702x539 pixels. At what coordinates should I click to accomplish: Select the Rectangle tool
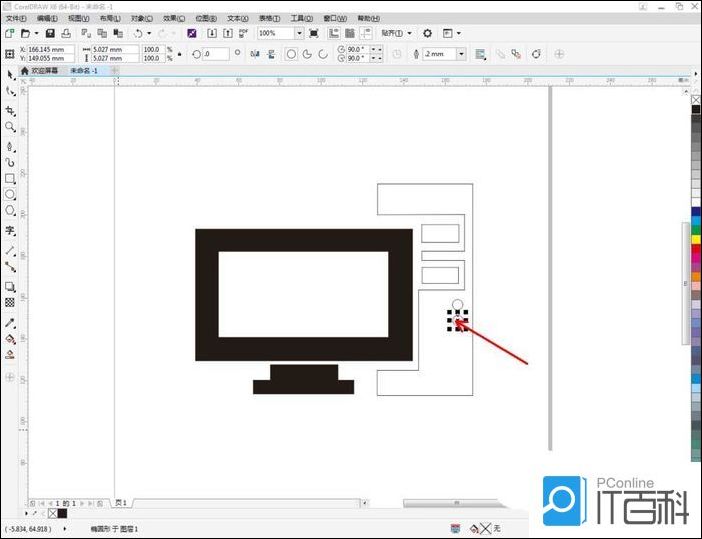click(10, 179)
